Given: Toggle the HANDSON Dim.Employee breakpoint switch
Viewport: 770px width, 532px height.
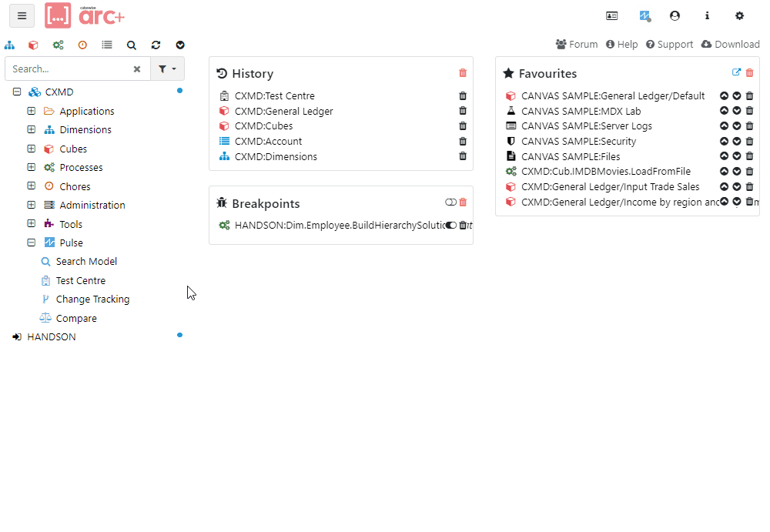Looking at the screenshot, I should click(x=450, y=226).
